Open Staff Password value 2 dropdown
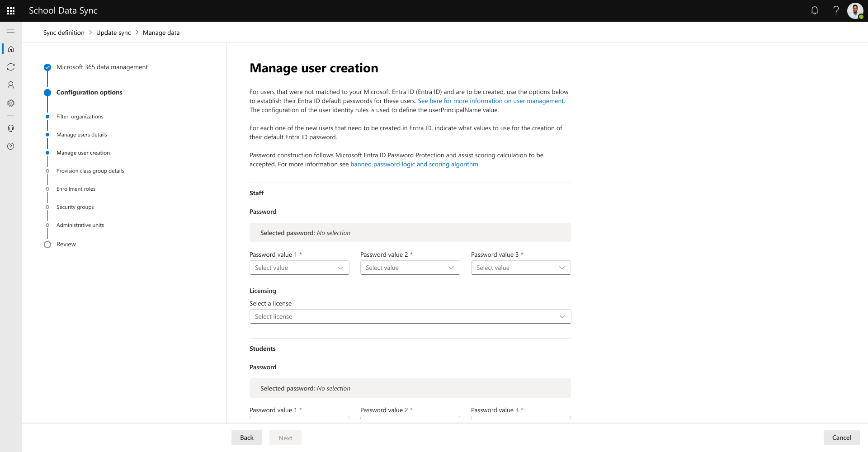The width and height of the screenshot is (868, 452). (410, 268)
